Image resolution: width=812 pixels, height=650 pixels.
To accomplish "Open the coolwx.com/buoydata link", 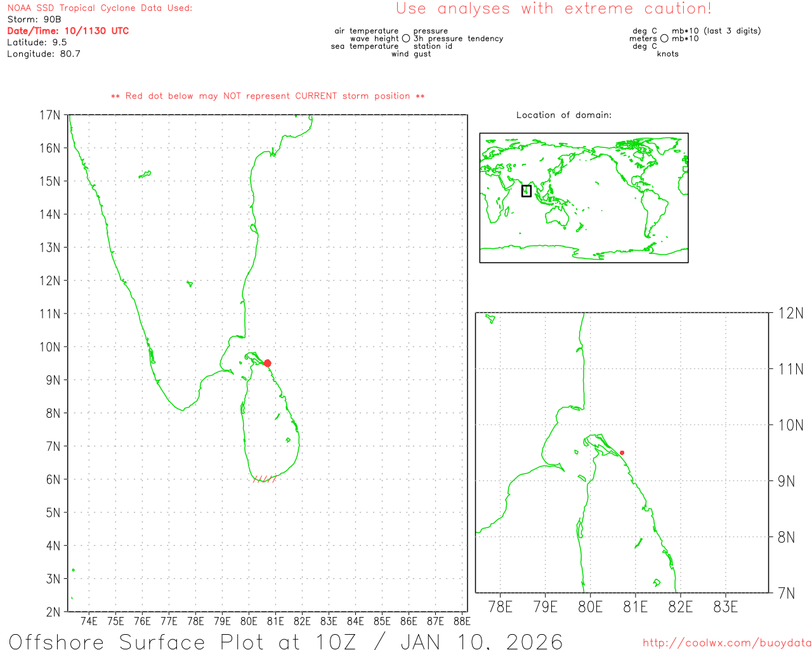I will pos(726,643).
